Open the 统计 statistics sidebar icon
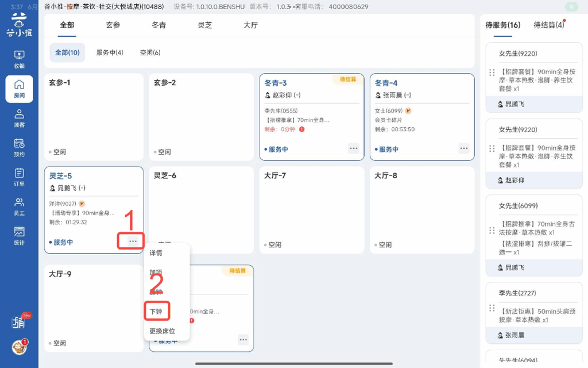588x368 pixels. tap(19, 236)
